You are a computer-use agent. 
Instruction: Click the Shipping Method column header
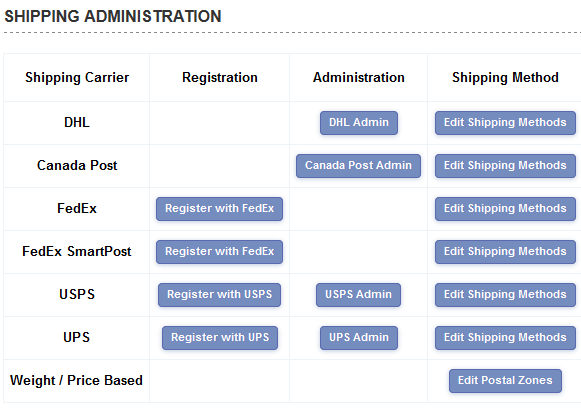click(x=505, y=77)
